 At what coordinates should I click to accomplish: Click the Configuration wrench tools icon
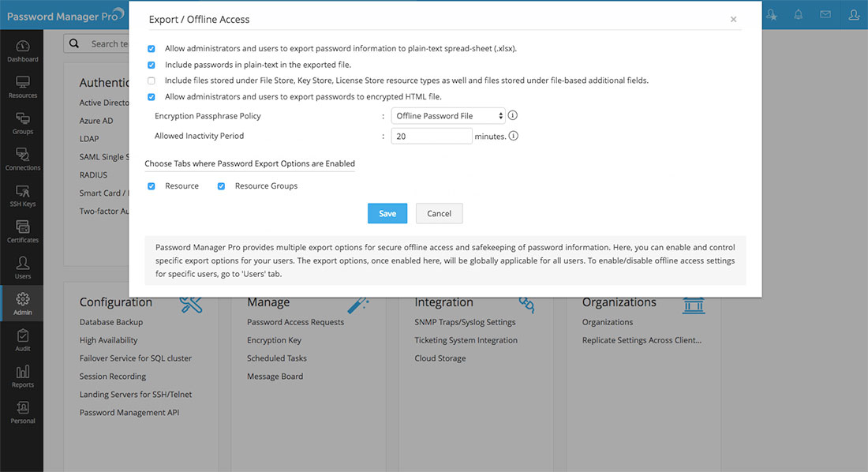pyautogui.click(x=191, y=303)
